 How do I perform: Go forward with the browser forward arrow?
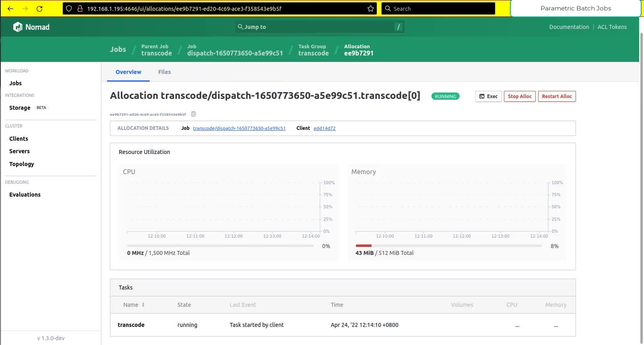25,8
